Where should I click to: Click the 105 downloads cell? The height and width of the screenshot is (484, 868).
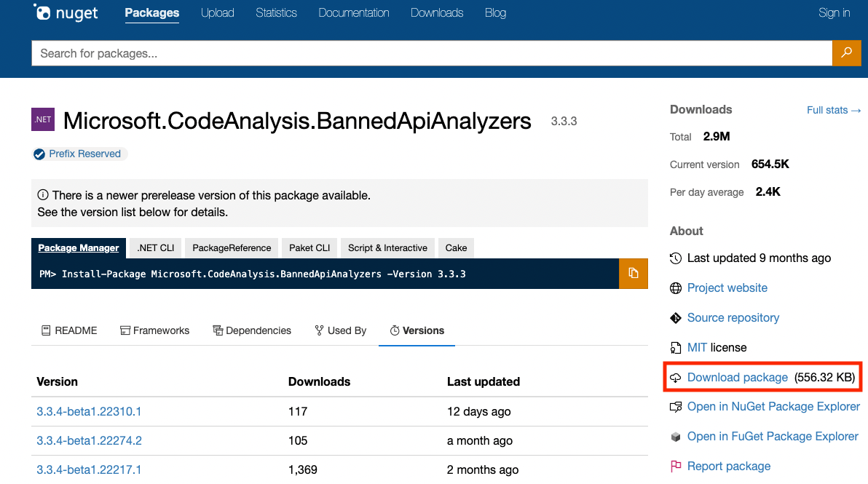298,441
